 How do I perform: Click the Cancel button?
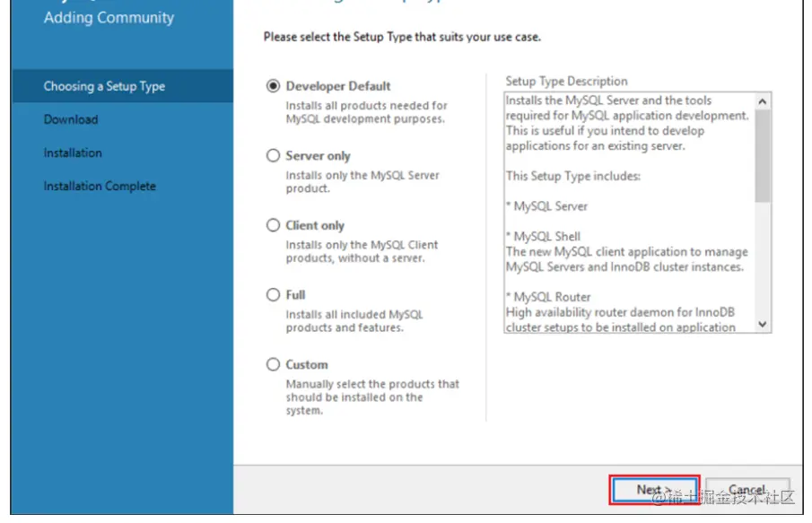point(747,489)
